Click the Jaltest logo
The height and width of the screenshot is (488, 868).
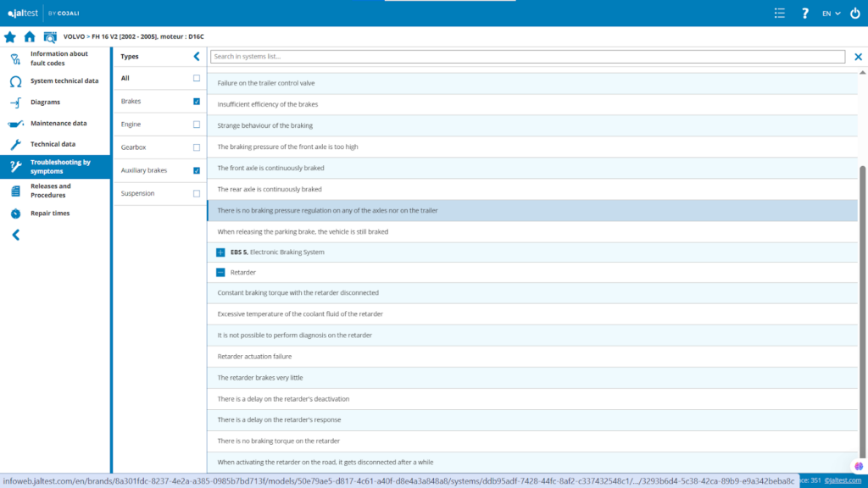tap(21, 14)
